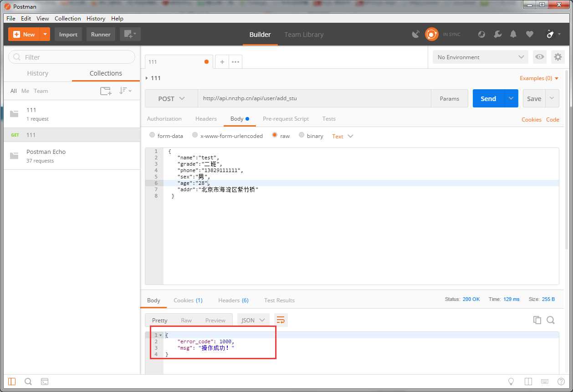
Task: Select the binary radio button
Action: coord(302,135)
